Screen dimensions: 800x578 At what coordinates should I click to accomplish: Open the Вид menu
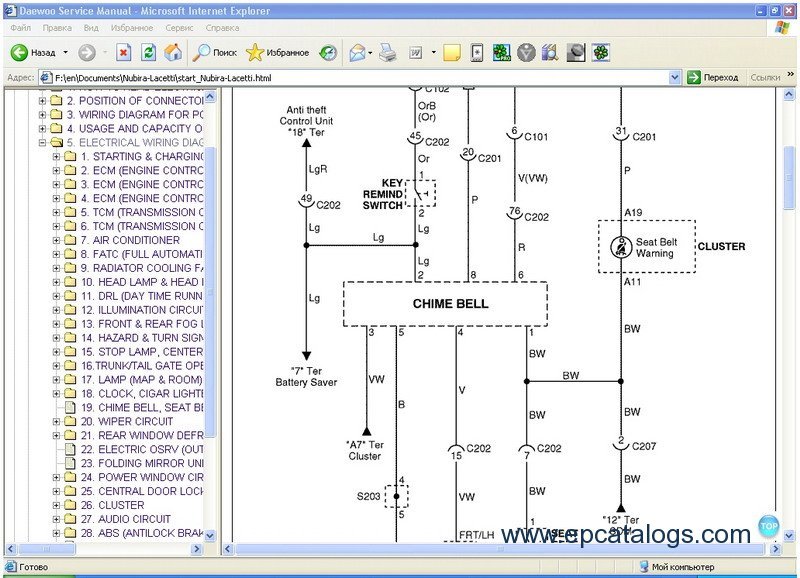[x=91, y=28]
